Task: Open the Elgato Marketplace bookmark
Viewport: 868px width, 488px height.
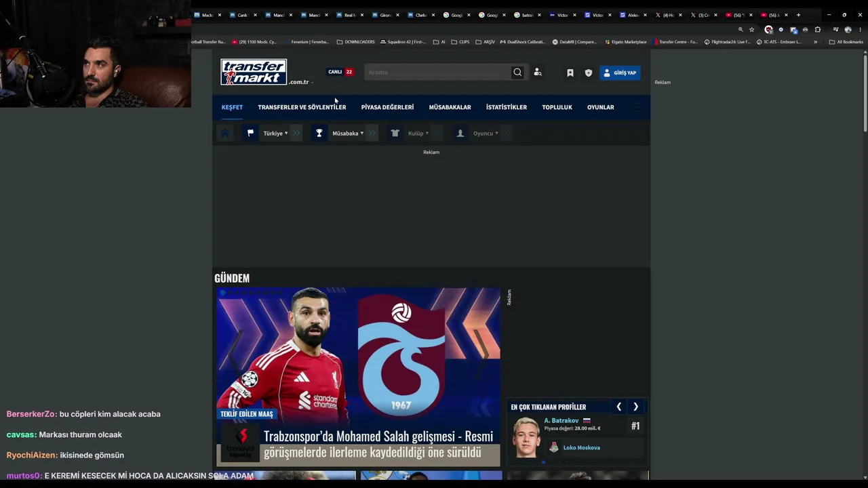Action: tap(626, 42)
